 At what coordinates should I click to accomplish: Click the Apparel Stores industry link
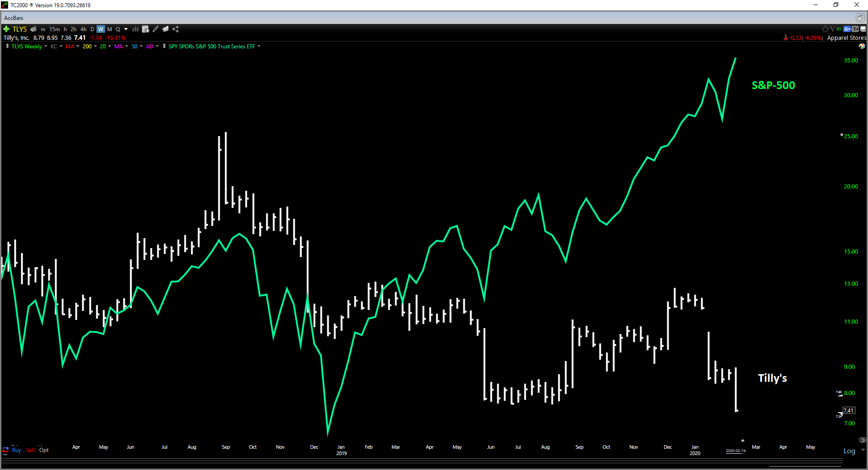(846, 38)
